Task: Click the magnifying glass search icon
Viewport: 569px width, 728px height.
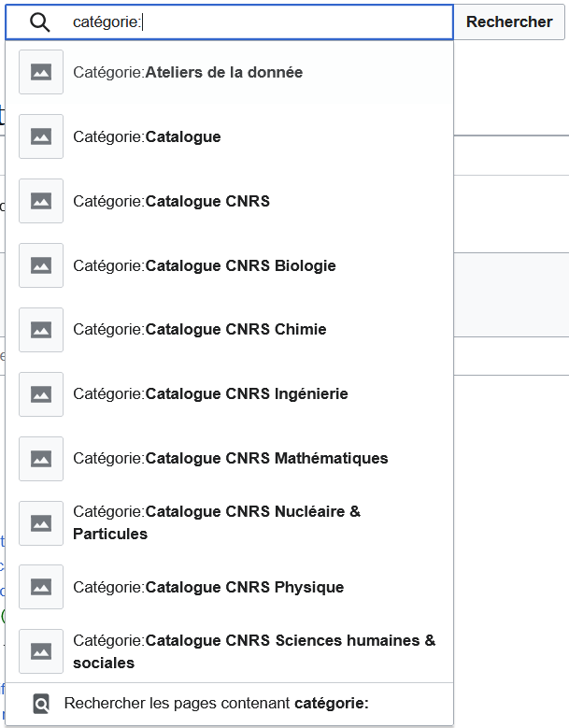Action: (39, 21)
